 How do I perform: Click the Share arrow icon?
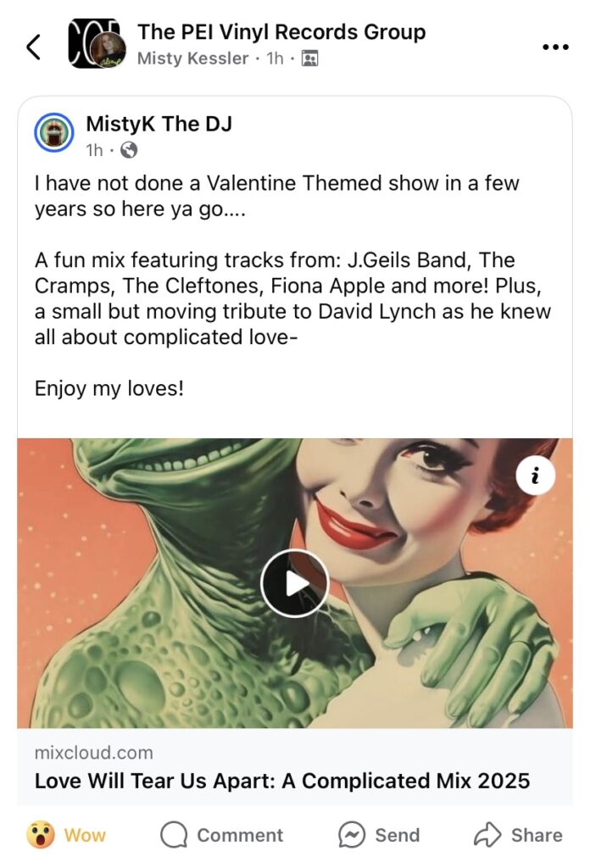(x=487, y=835)
